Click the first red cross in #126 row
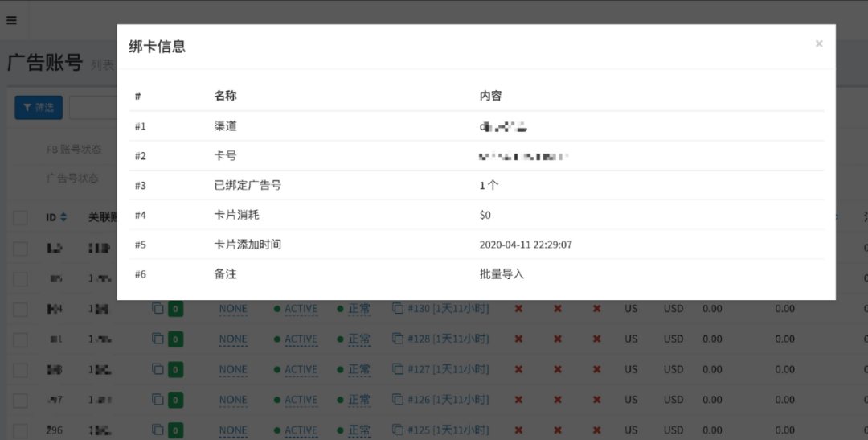 (x=518, y=400)
